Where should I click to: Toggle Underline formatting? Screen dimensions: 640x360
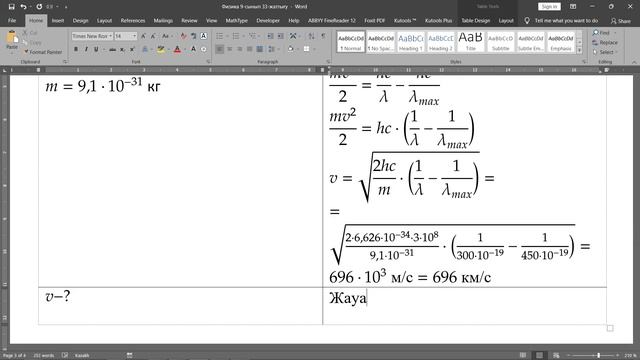pyautogui.click(x=96, y=49)
